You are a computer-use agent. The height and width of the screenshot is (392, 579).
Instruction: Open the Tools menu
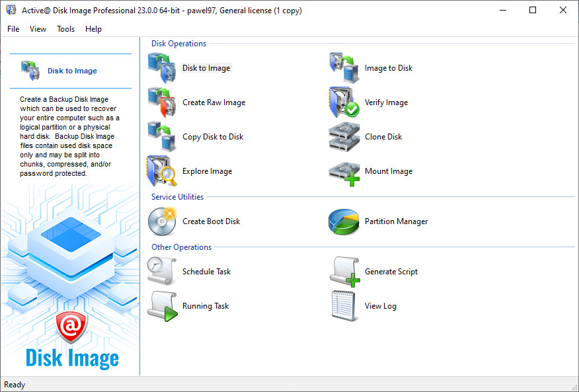coord(65,29)
